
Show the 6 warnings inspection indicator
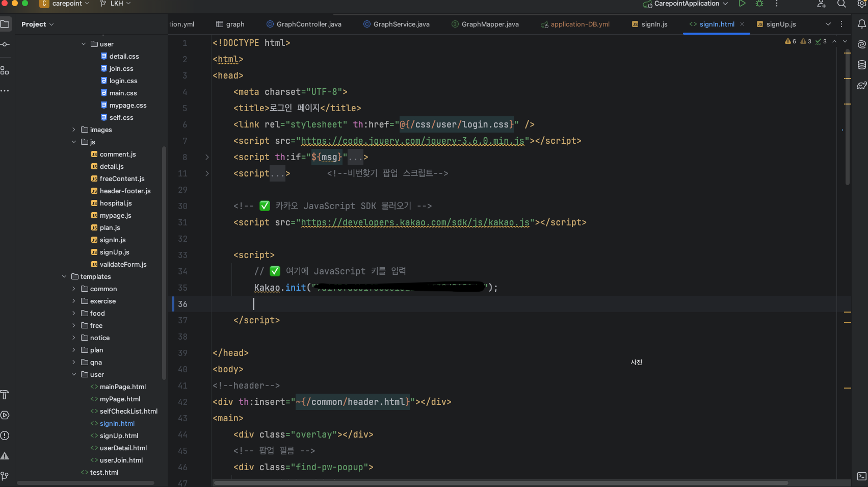point(791,41)
